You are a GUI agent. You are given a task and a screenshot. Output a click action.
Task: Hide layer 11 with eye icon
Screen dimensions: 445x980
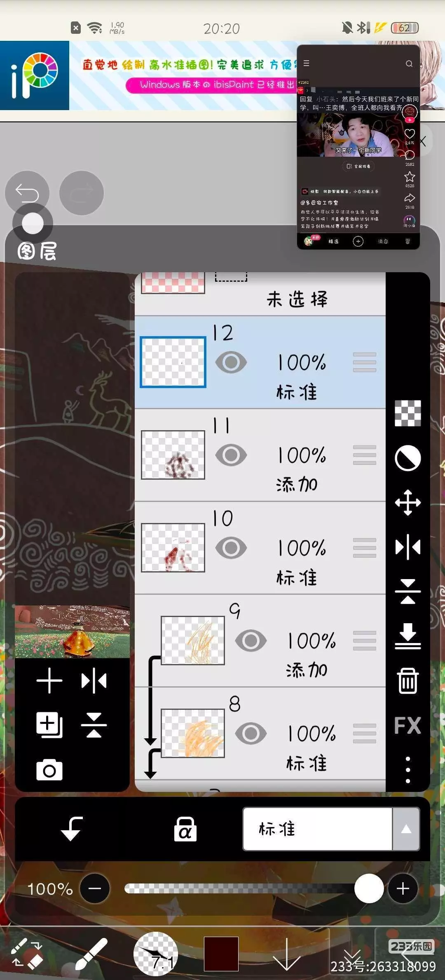click(x=231, y=455)
